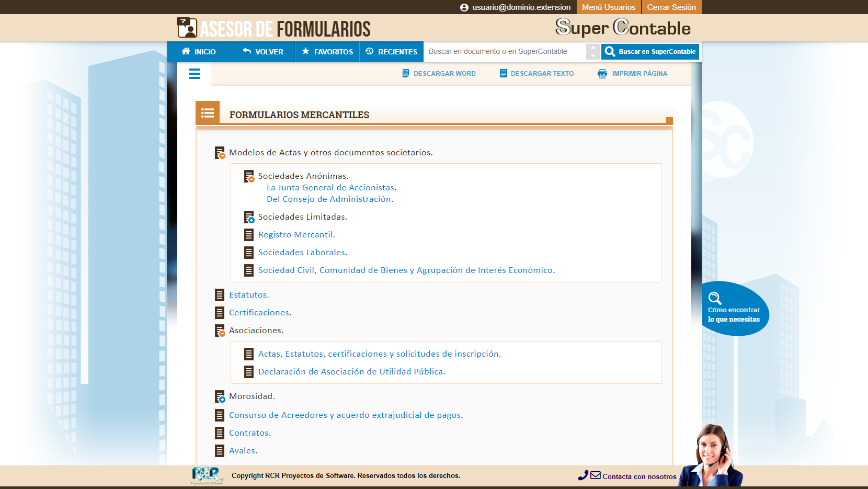Image resolution: width=868 pixels, height=489 pixels.
Task: Click the document icon next to Sociedad Civil
Action: [x=249, y=270]
